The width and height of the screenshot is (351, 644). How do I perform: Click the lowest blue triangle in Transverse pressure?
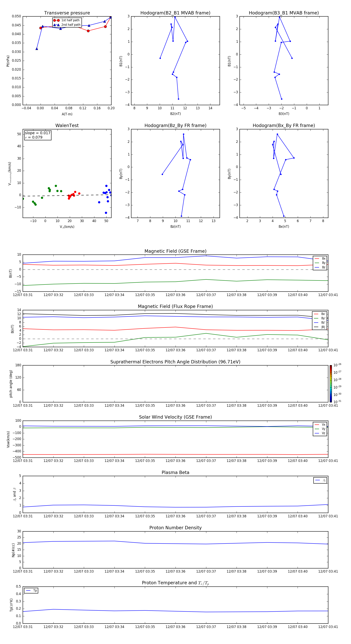pyautogui.click(x=37, y=49)
